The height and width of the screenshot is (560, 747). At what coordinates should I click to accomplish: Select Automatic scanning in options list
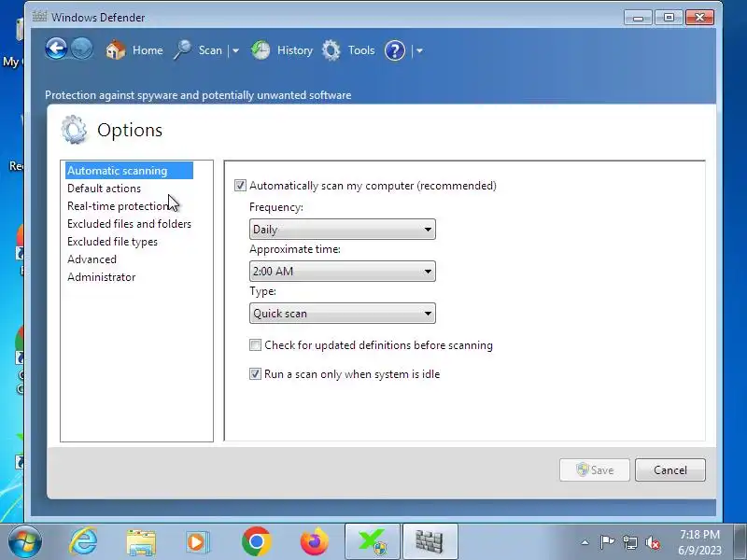click(129, 171)
